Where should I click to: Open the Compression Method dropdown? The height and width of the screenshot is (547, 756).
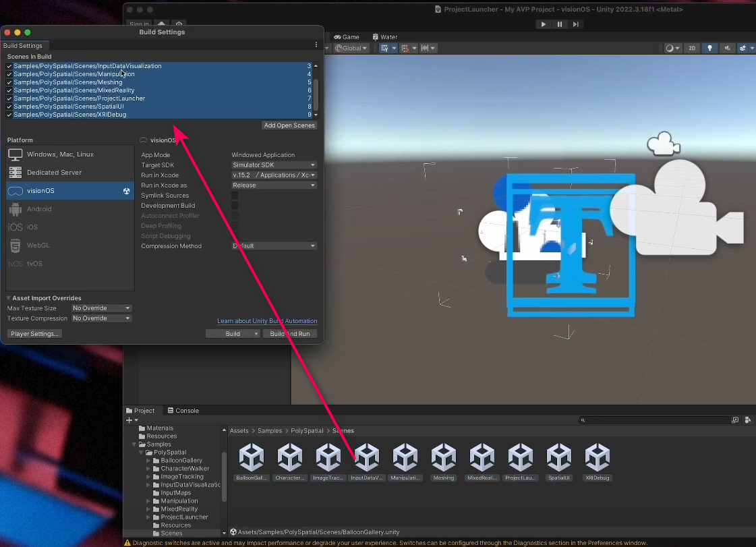click(x=274, y=246)
